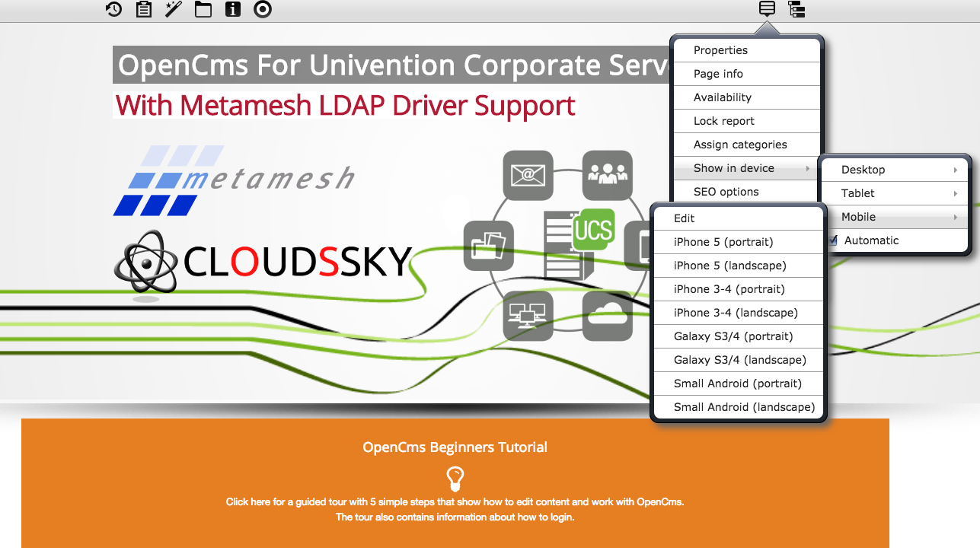Select iPhone 5 (landscape) preview
This screenshot has height=557, width=980.
click(739, 266)
